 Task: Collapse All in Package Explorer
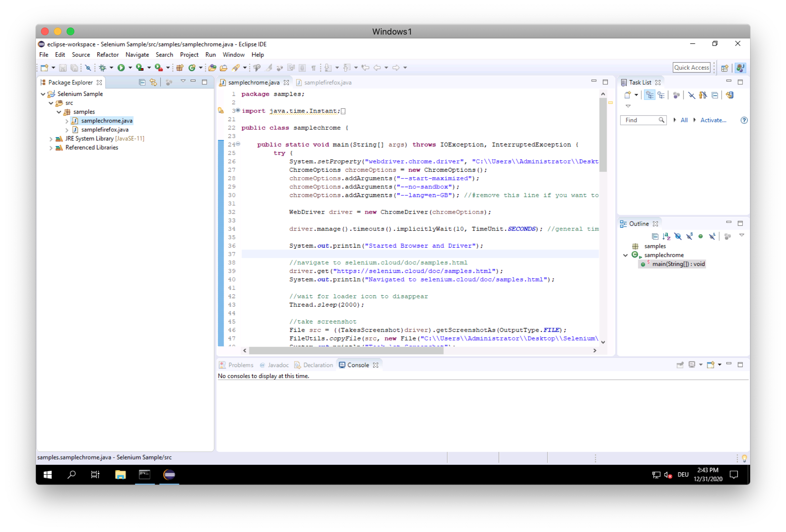[142, 82]
